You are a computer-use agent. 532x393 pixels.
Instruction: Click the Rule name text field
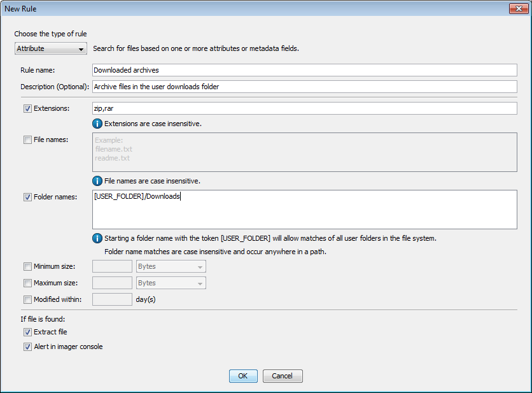click(304, 70)
